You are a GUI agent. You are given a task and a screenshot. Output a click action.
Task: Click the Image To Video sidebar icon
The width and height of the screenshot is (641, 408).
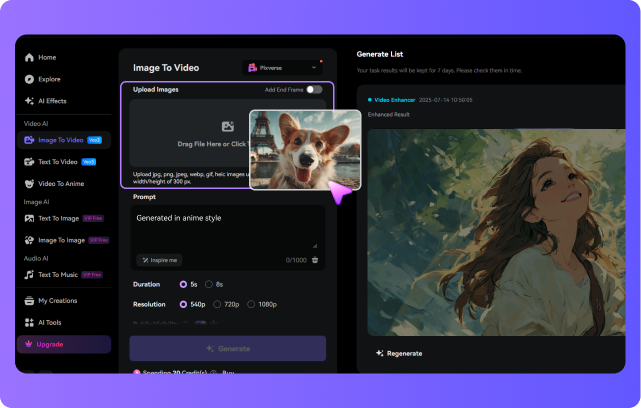tap(29, 140)
